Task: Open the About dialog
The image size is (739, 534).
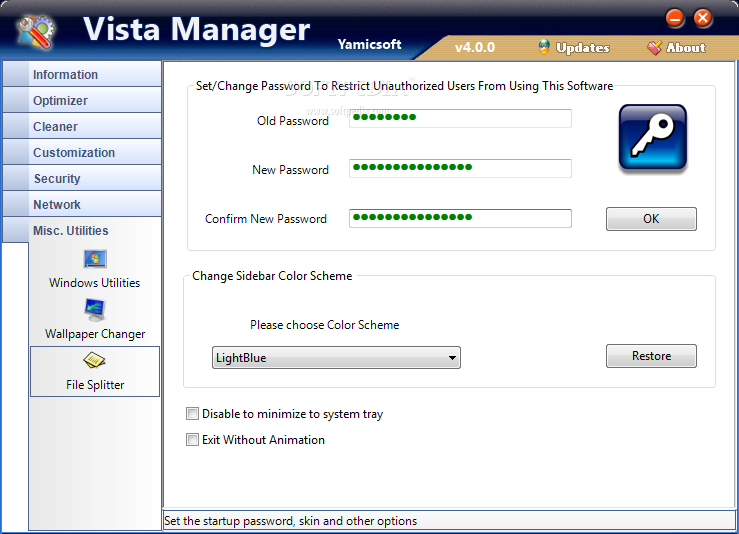Action: click(676, 47)
